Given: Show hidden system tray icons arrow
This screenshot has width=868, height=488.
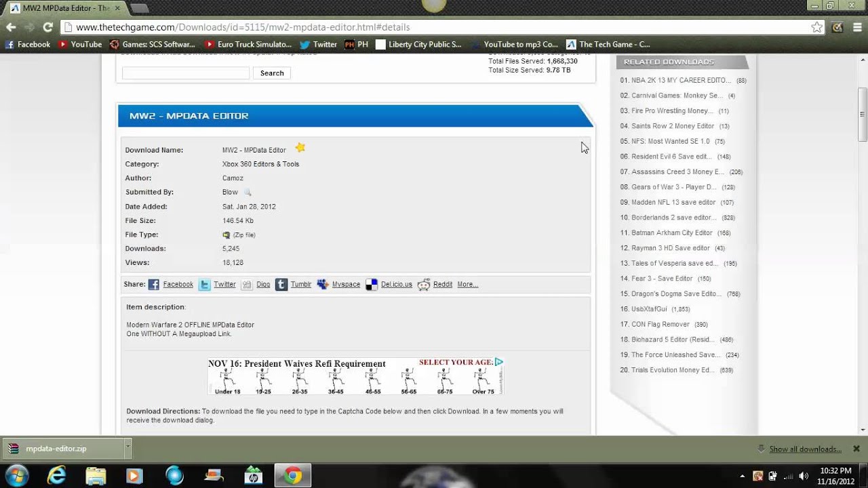Looking at the screenshot, I should pos(743,476).
